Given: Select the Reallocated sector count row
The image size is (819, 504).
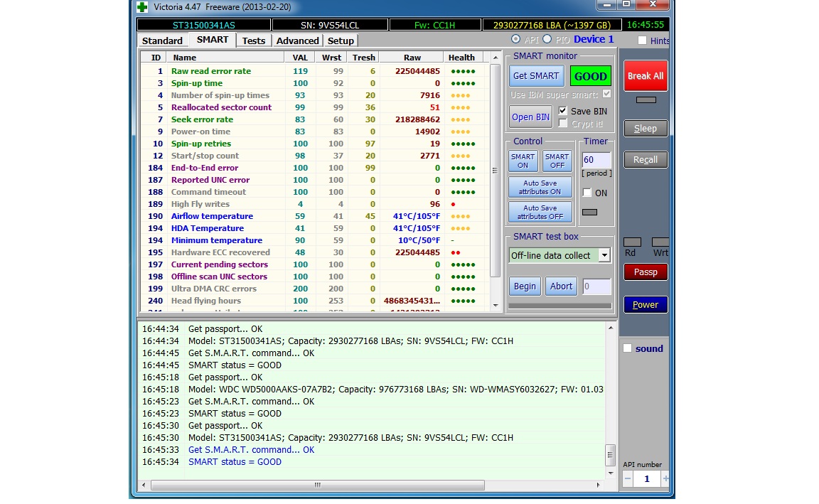Looking at the screenshot, I should (315, 107).
